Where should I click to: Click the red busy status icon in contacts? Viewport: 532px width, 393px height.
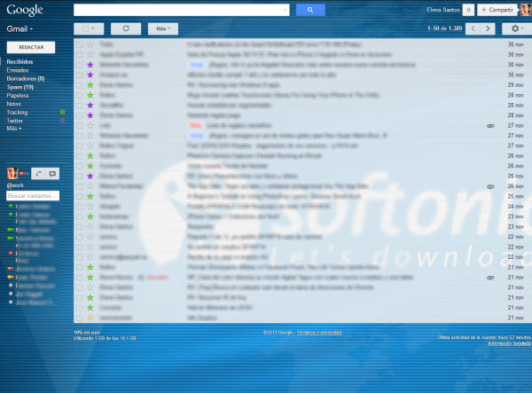point(11,253)
